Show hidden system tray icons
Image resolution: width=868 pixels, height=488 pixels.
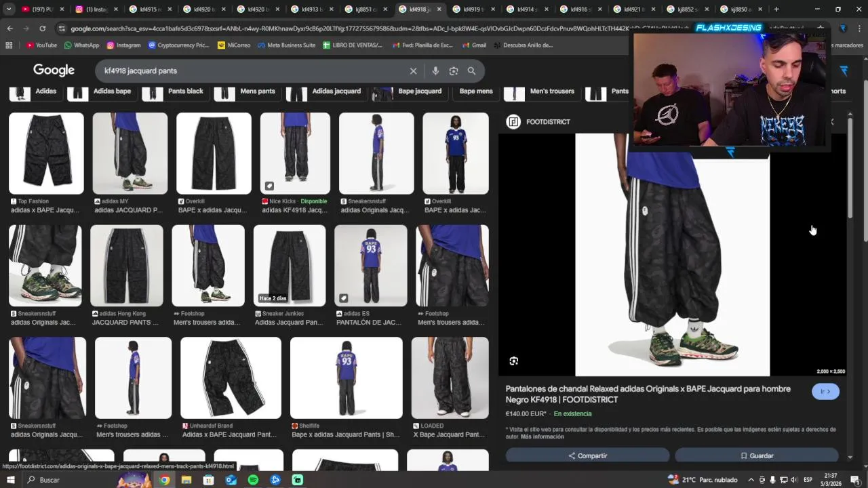pos(750,480)
